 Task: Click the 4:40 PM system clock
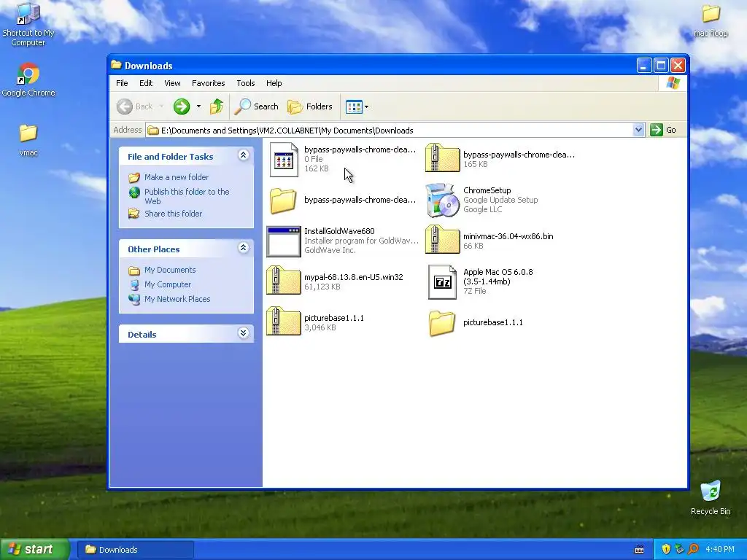pyautogui.click(x=720, y=550)
